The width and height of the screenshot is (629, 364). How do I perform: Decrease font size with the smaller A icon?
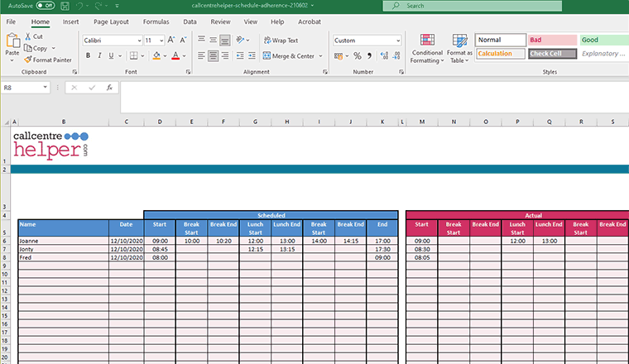tap(184, 40)
